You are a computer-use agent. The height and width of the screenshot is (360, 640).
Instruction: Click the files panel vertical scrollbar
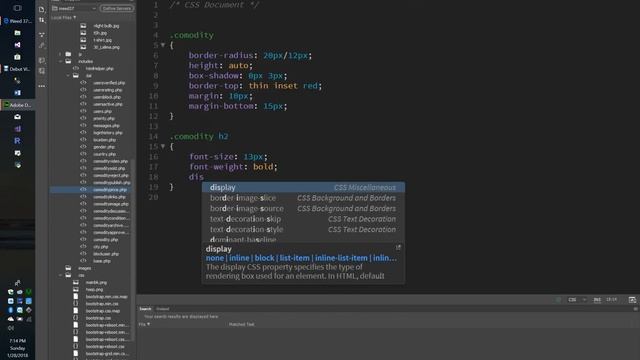click(x=133, y=249)
